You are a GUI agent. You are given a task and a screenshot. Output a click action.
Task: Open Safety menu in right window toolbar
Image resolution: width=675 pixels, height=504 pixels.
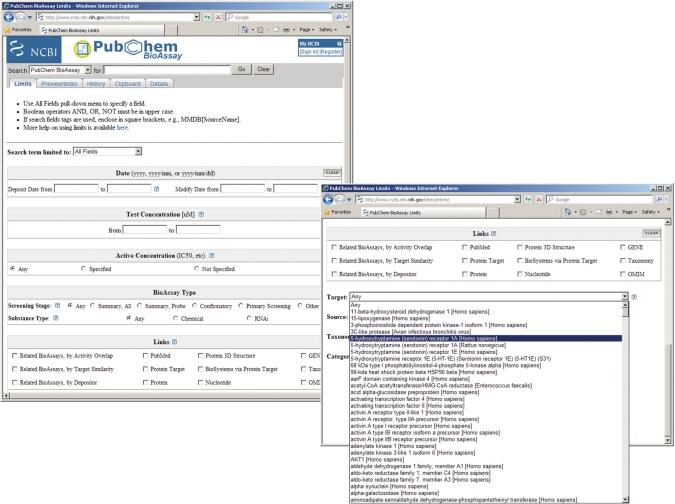(650, 212)
